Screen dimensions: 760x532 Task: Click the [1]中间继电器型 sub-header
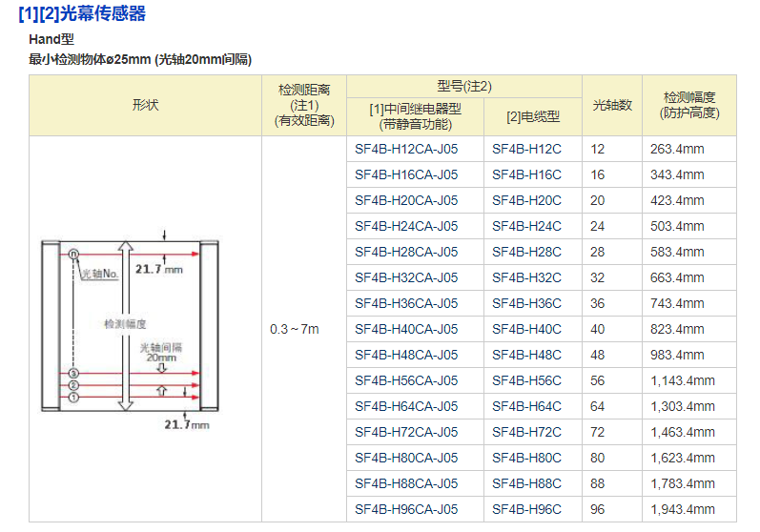pos(415,116)
